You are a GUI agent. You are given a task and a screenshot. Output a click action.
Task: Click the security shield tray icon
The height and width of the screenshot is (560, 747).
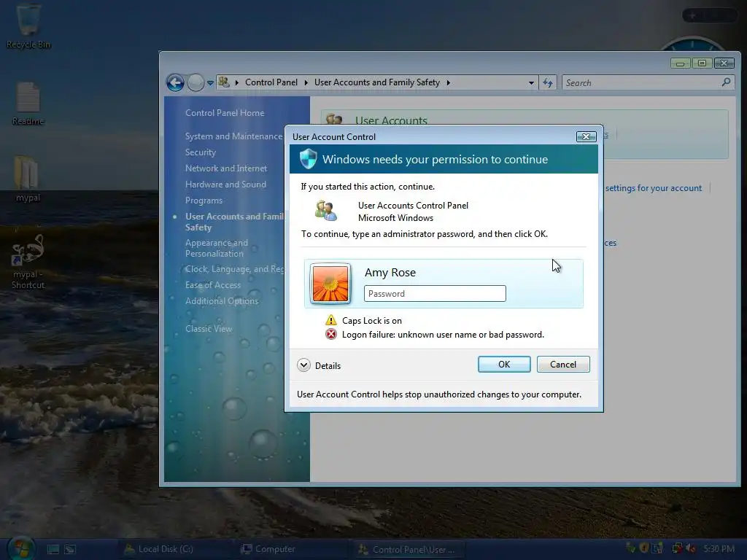point(643,548)
